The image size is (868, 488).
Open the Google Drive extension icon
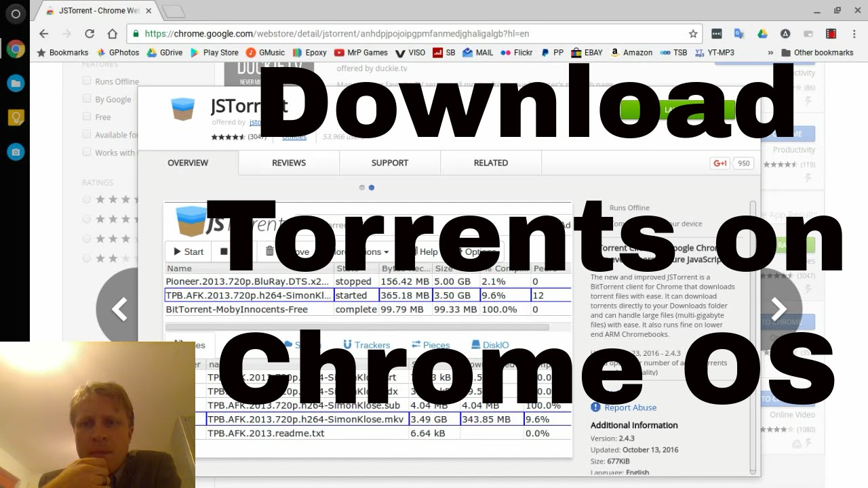click(762, 33)
